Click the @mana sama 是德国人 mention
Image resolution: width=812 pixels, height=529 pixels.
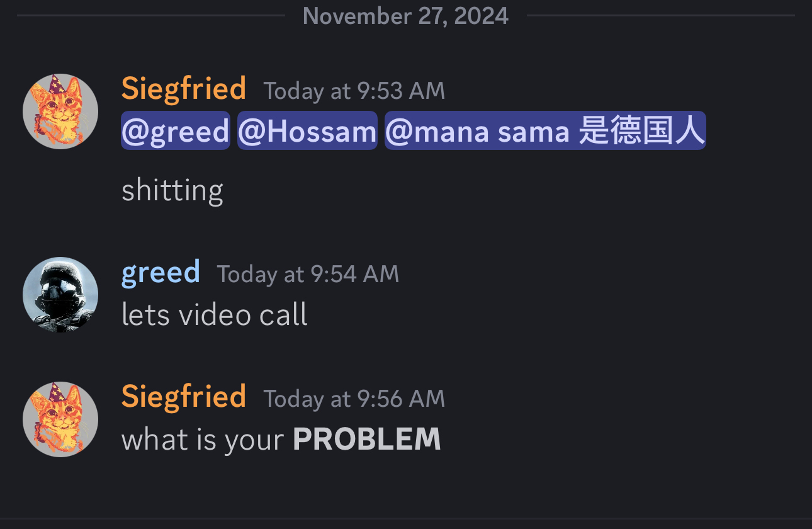(545, 131)
